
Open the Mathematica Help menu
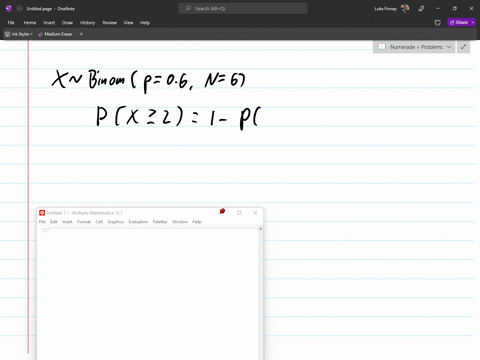coord(197,222)
